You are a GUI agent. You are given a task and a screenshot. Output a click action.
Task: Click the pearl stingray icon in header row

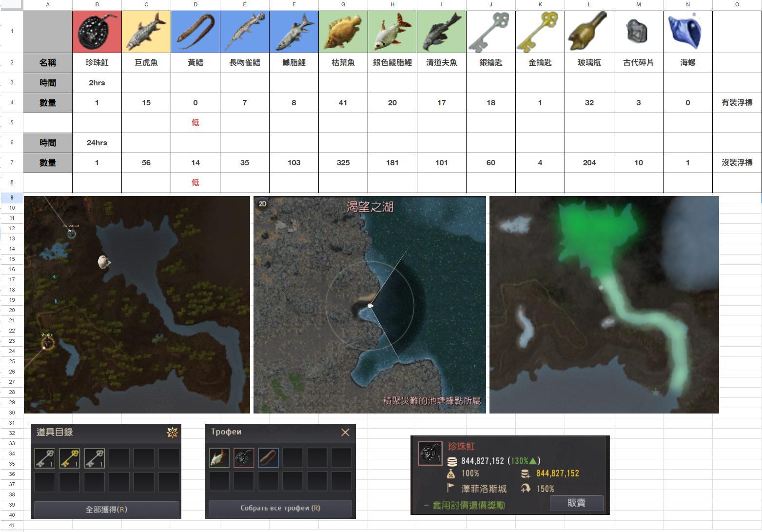[97, 32]
